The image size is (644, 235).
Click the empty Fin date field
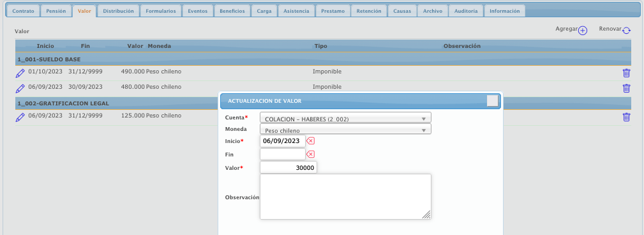(283, 154)
